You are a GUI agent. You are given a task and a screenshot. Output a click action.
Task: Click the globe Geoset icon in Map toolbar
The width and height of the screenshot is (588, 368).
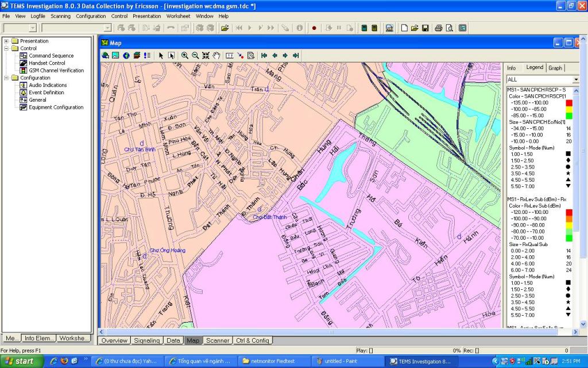(126, 56)
